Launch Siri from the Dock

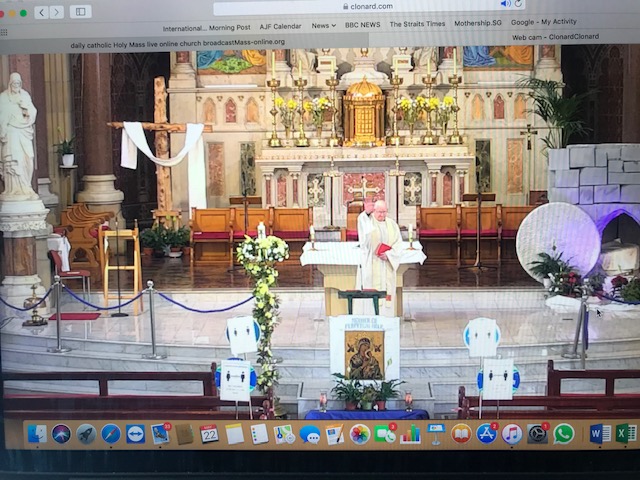pyautogui.click(x=62, y=434)
